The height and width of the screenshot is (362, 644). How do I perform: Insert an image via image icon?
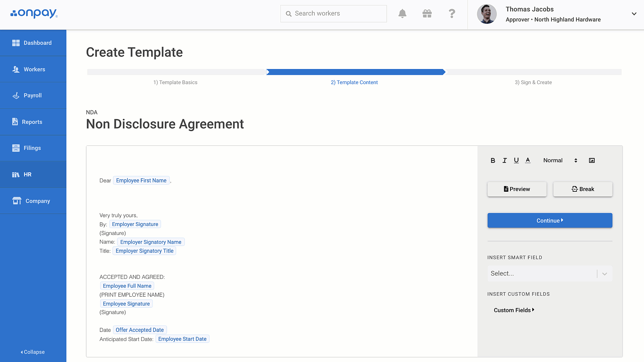coord(592,161)
